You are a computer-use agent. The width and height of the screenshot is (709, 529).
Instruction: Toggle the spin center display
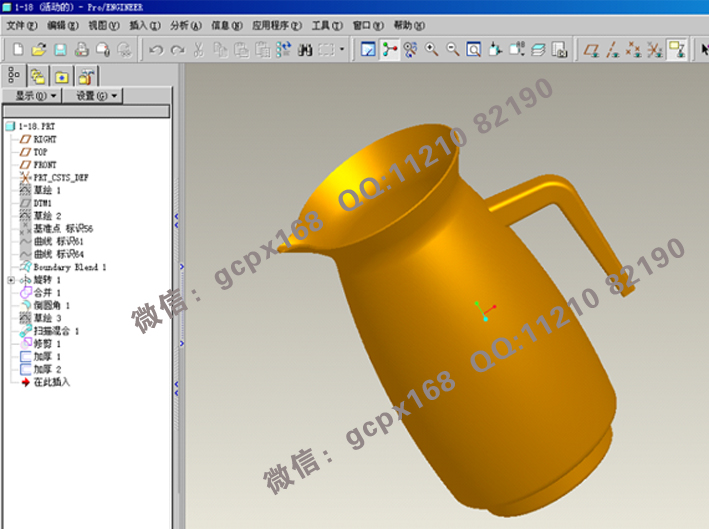[x=389, y=49]
